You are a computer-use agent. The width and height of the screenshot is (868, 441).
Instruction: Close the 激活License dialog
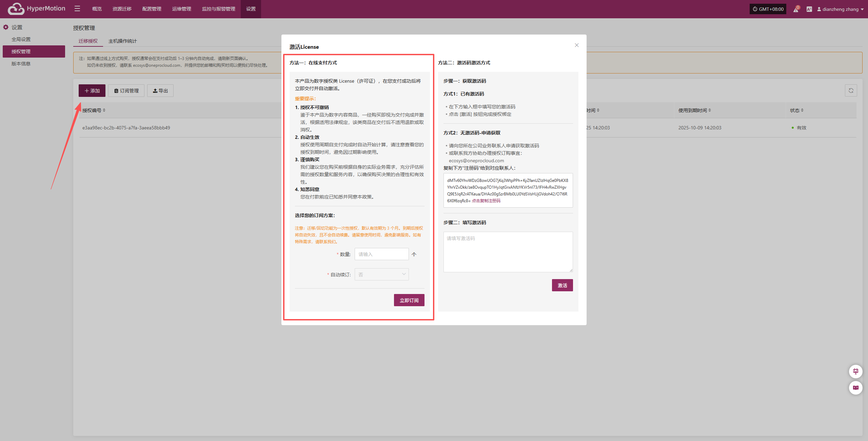[576, 45]
